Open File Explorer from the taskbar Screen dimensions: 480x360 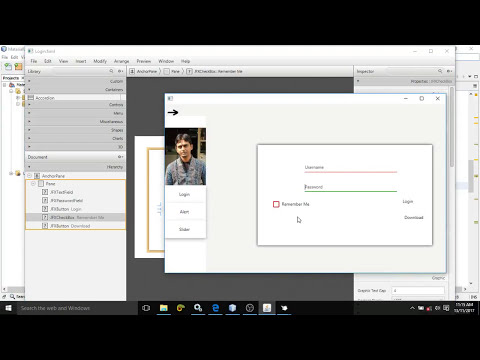164,308
